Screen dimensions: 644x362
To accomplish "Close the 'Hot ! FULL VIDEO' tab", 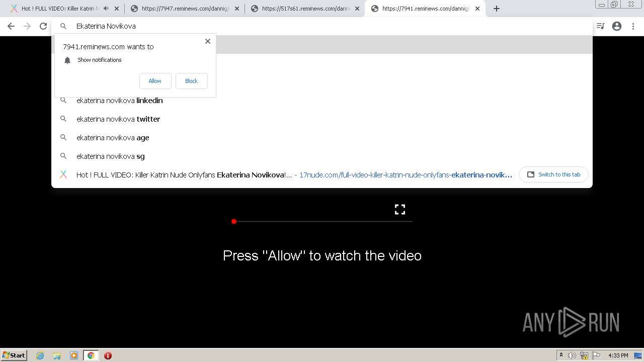I will point(117,9).
